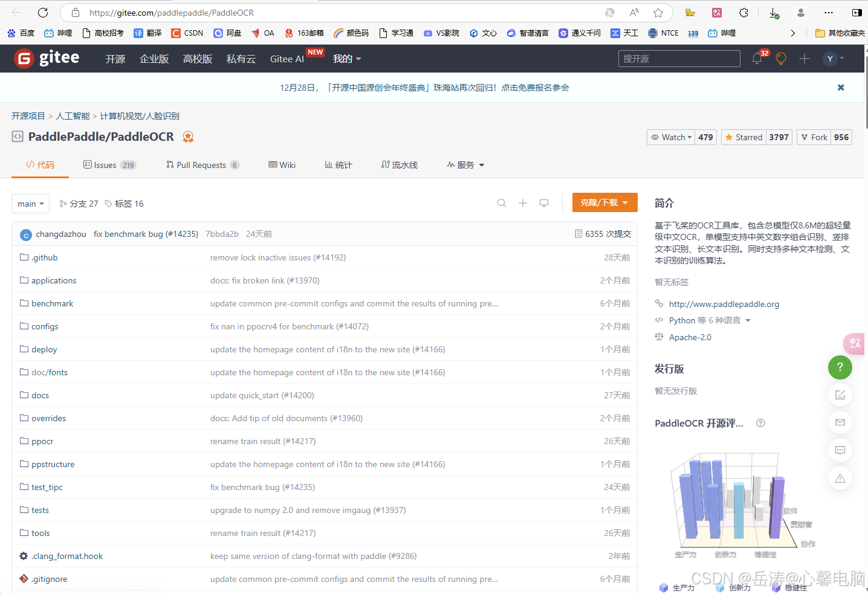Switch to the Wiki tab
The image size is (868, 594).
[282, 165]
